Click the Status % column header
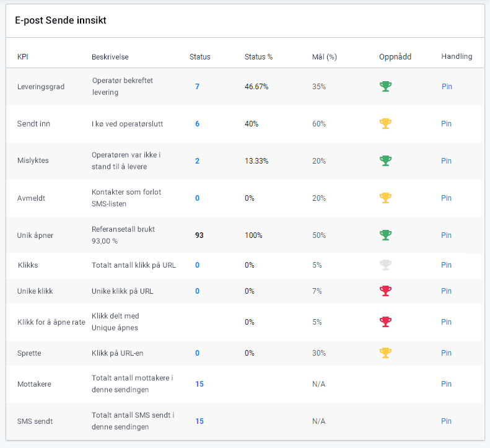The width and height of the screenshot is (490, 448). 258,57
